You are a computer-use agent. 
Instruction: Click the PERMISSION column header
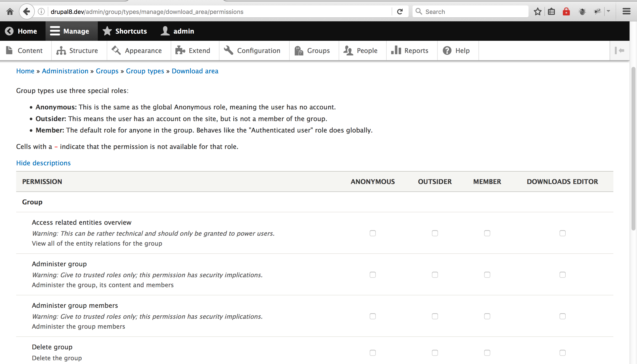42,182
